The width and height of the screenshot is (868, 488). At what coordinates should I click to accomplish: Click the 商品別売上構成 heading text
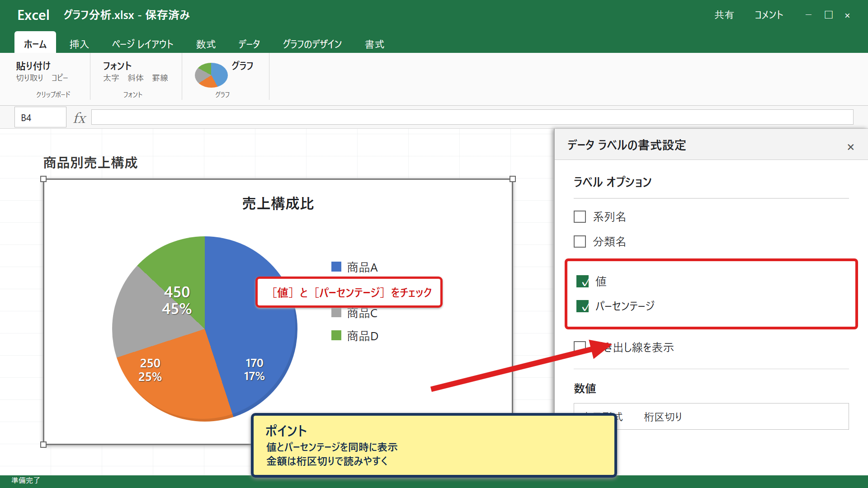[90, 163]
